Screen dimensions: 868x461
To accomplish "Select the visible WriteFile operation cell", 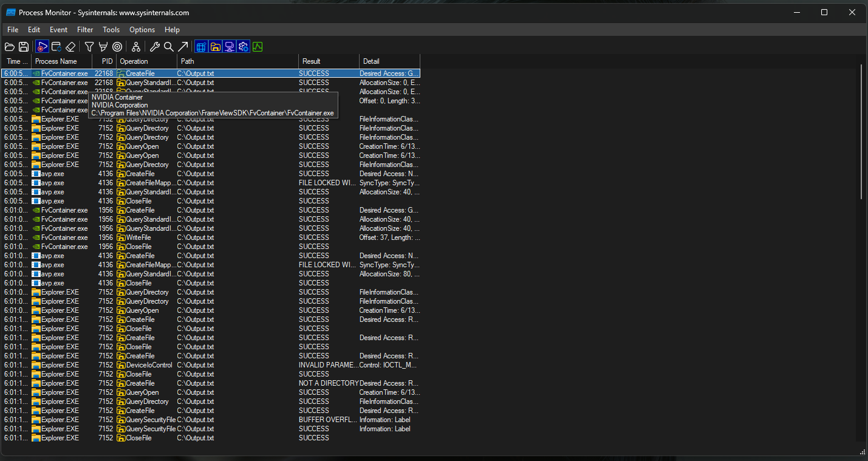I will tap(138, 237).
